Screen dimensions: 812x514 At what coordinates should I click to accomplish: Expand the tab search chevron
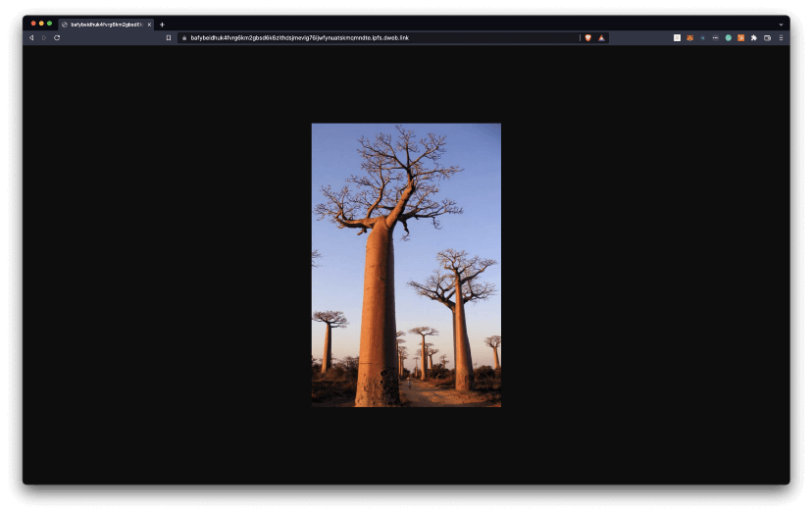(x=781, y=24)
